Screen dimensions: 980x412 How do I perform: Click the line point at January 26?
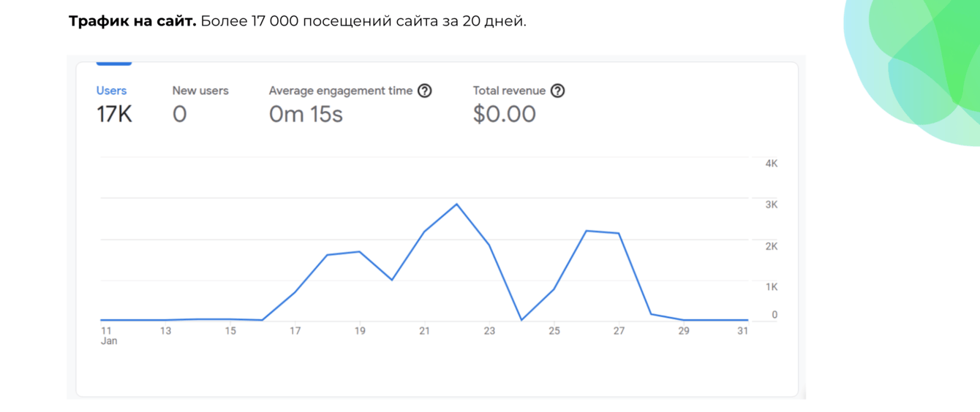tap(587, 231)
